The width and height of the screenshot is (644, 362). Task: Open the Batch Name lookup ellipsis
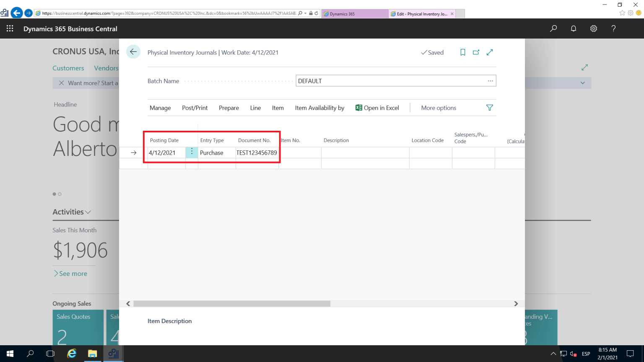tap(490, 80)
